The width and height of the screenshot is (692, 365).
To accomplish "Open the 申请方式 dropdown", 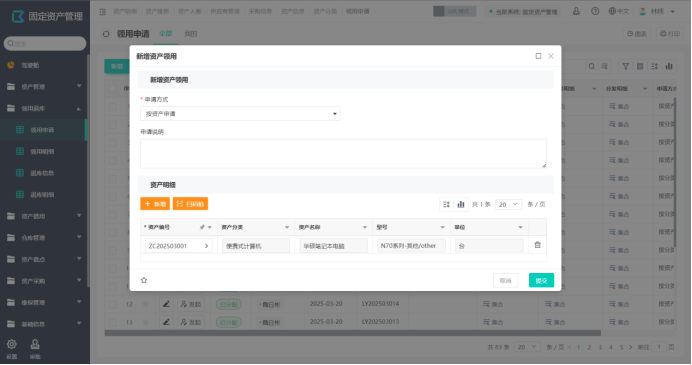I will [240, 114].
